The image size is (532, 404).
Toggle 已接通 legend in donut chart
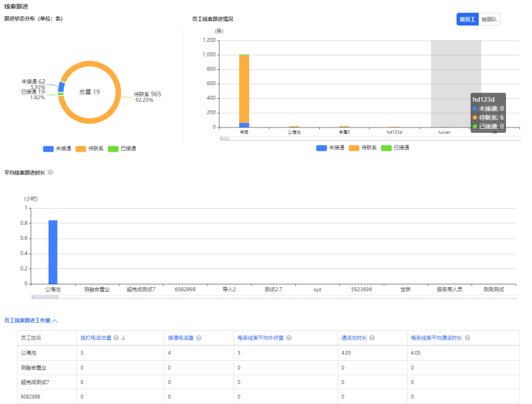pos(122,148)
